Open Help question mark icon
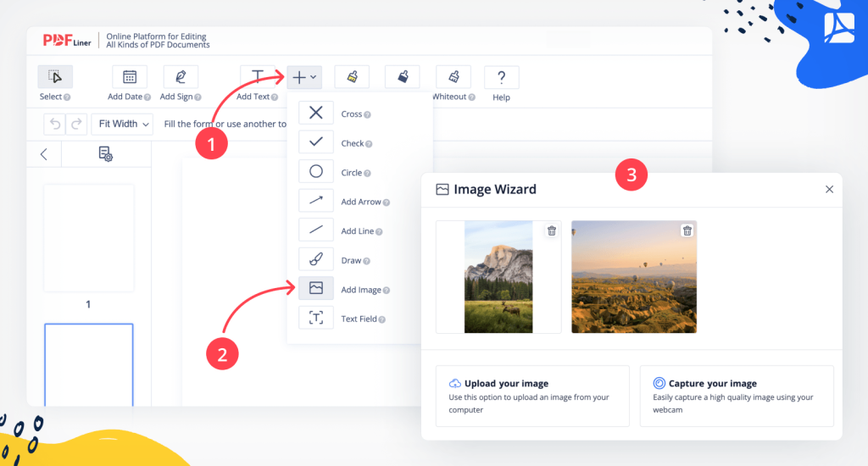The image size is (868, 466). 501,77
